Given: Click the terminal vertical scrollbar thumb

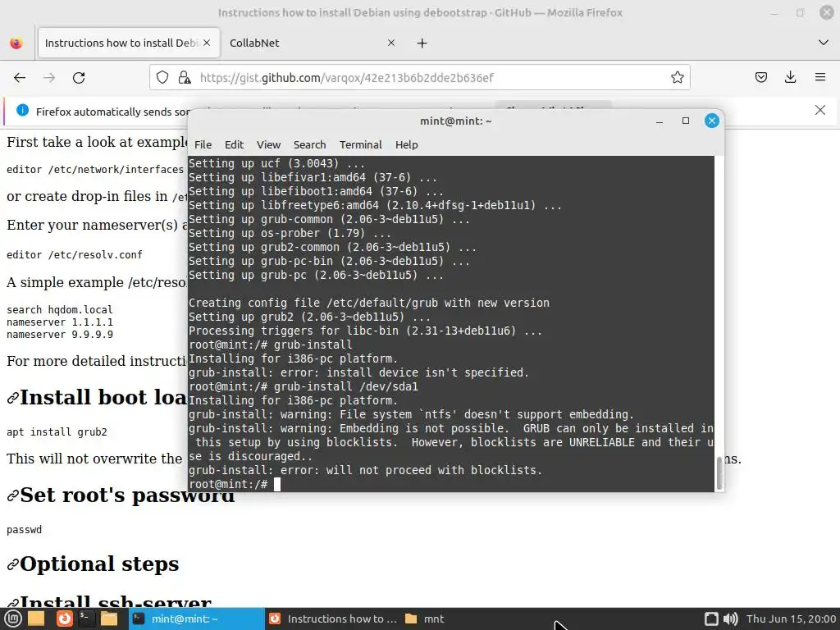Looking at the screenshot, I should [719, 472].
